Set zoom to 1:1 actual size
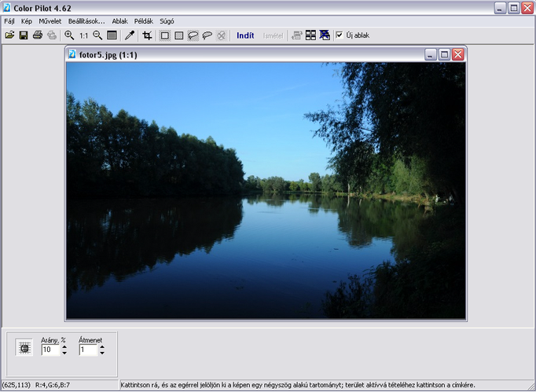 click(x=83, y=35)
